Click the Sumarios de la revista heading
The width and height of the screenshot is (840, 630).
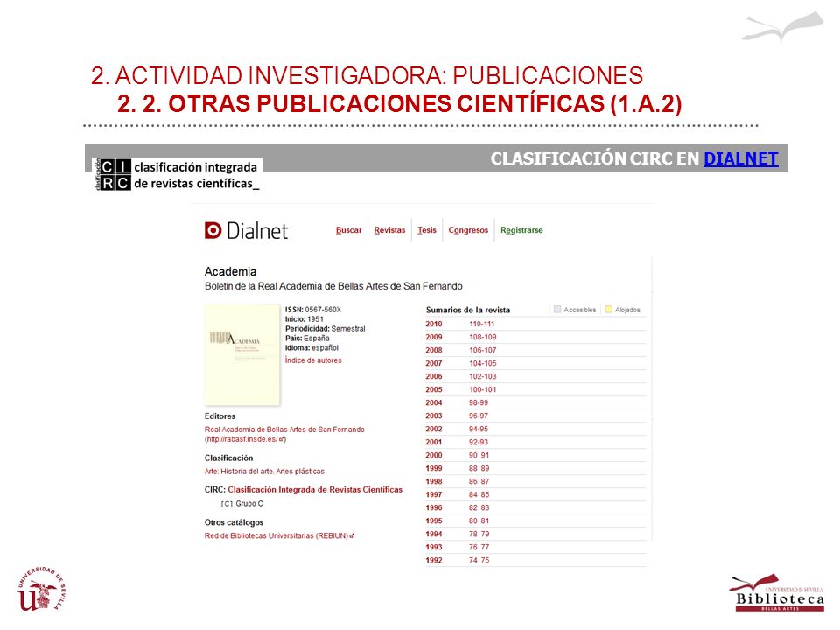pos(468,310)
